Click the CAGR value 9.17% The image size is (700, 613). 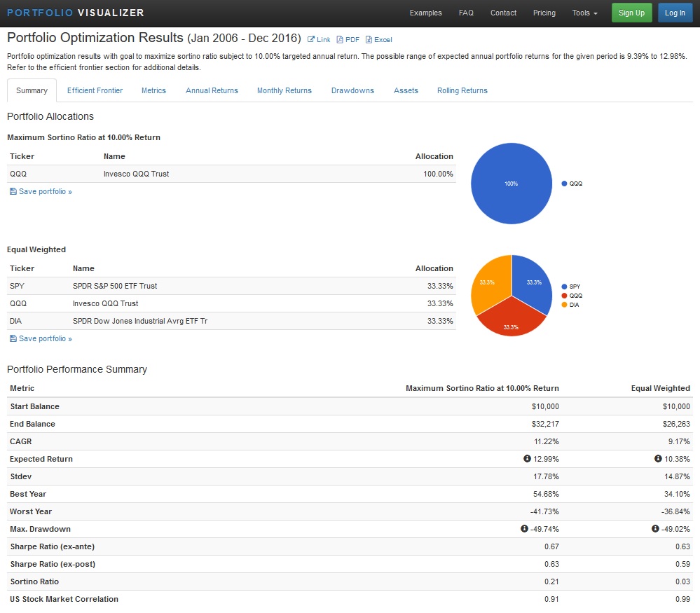pyautogui.click(x=679, y=441)
